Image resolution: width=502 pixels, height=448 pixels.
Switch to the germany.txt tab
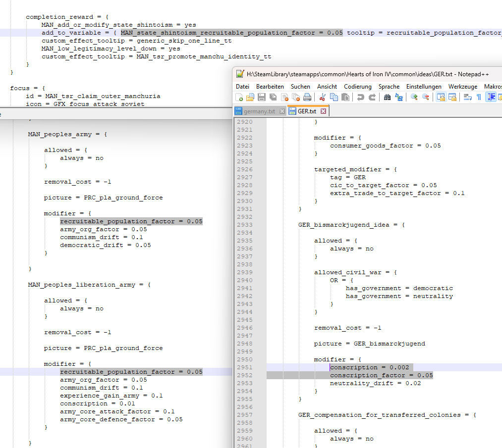259,111
